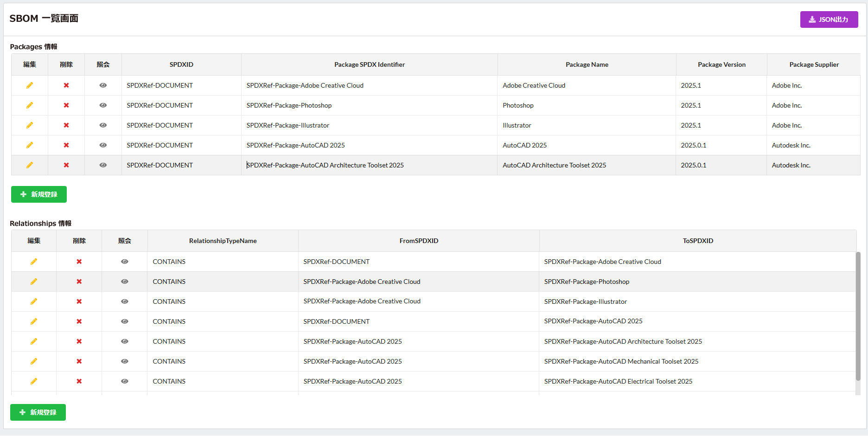The width and height of the screenshot is (868, 436).
Task: Edit relationship pointing to Package-Illustrator
Action: [34, 301]
